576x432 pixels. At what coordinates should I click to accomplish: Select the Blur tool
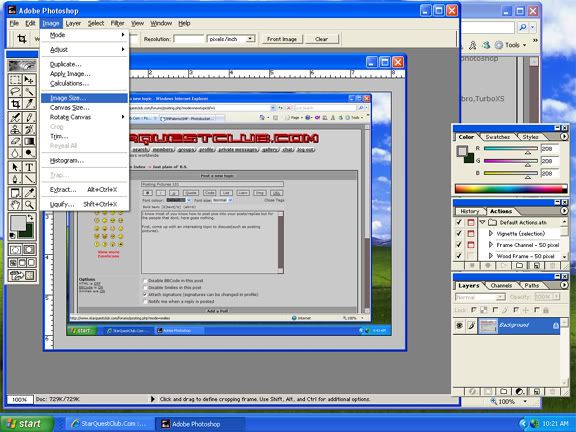pyautogui.click(x=15, y=153)
